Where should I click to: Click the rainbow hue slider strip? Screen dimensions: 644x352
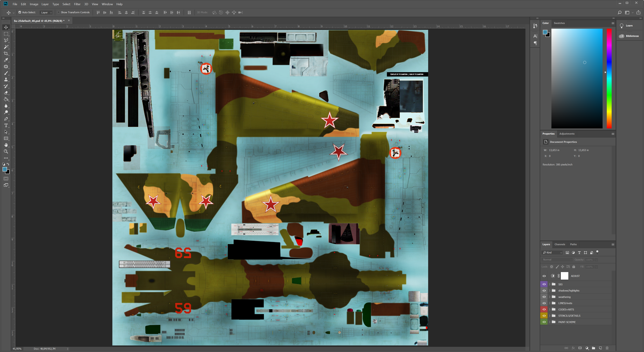[x=609, y=78]
